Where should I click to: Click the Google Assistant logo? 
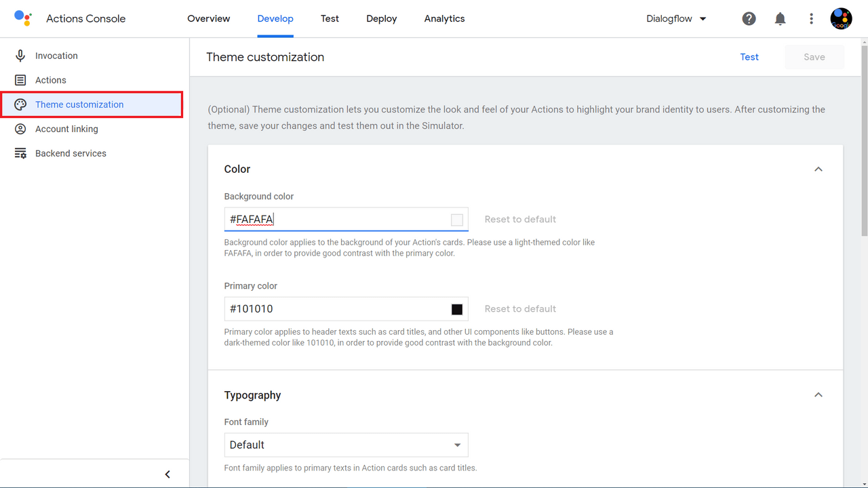pos(23,18)
